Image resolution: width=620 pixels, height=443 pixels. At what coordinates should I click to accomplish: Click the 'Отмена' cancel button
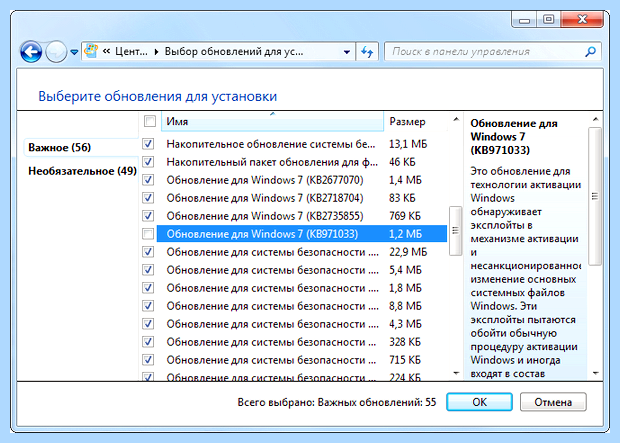point(553,402)
